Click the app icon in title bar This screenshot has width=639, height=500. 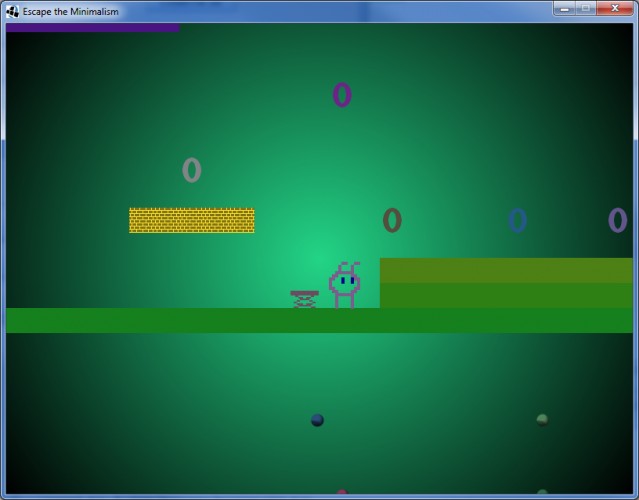click(12, 11)
